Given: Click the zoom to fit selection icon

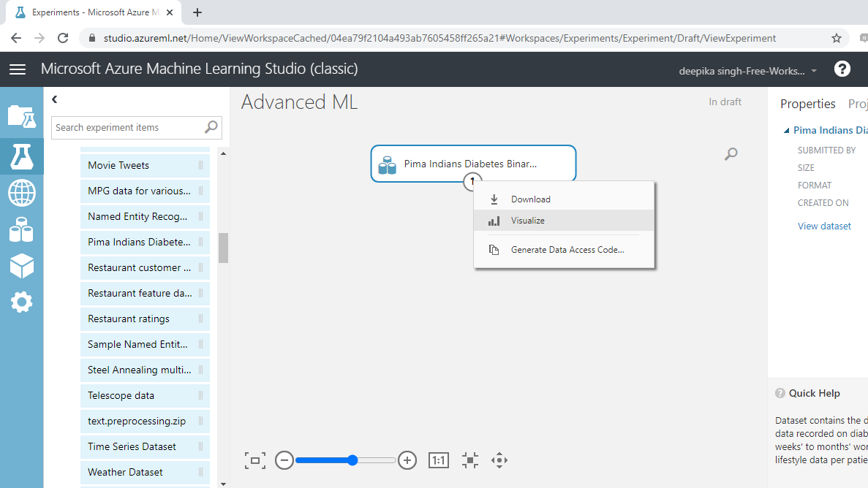Looking at the screenshot, I should pos(470,460).
